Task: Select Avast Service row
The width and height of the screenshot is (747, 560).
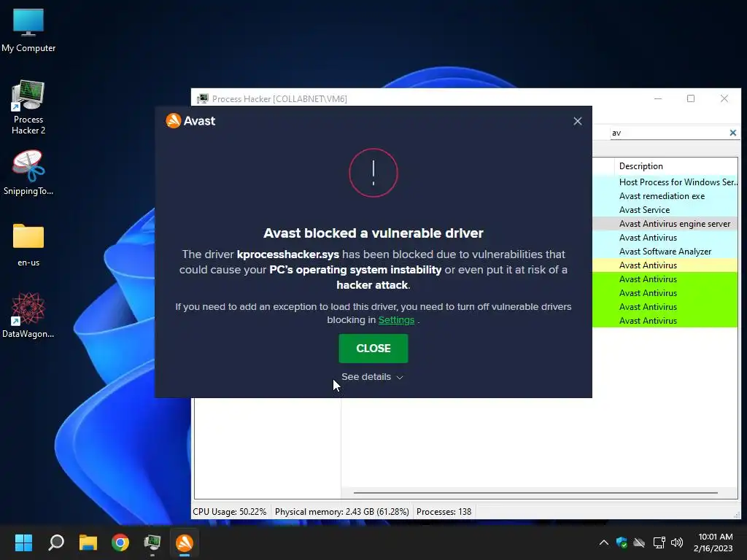Action: (665, 209)
